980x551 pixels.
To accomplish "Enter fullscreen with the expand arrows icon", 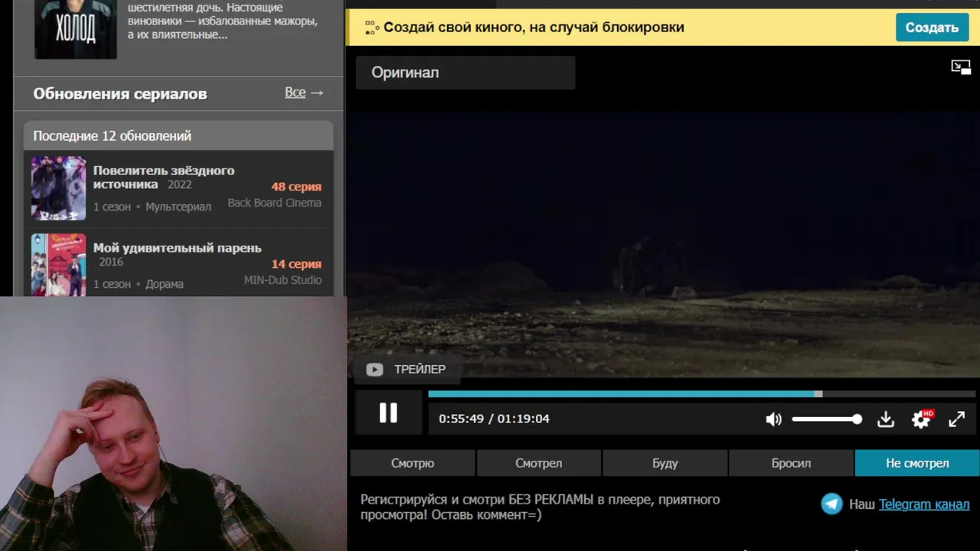I will click(x=957, y=419).
